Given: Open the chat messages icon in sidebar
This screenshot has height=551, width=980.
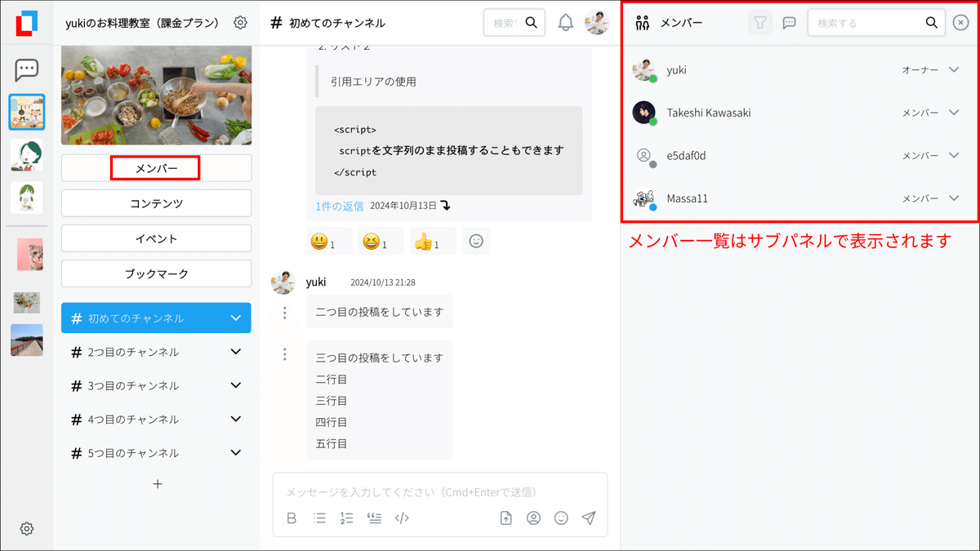Looking at the screenshot, I should tap(27, 70).
